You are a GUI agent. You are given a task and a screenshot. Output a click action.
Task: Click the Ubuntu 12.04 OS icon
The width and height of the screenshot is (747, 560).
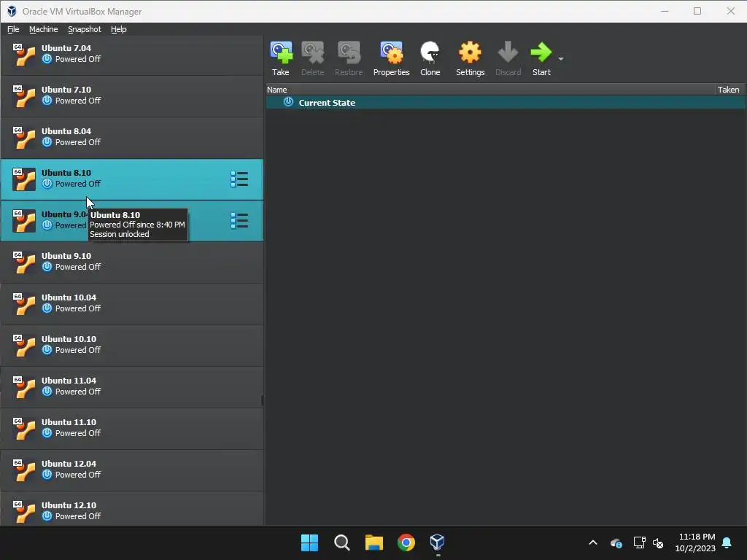click(24, 470)
